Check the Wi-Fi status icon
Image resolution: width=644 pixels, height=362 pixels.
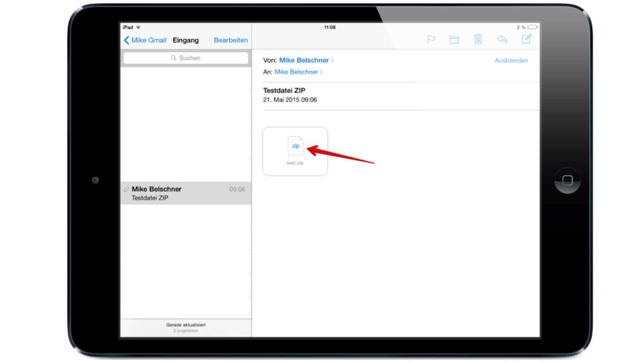point(138,27)
